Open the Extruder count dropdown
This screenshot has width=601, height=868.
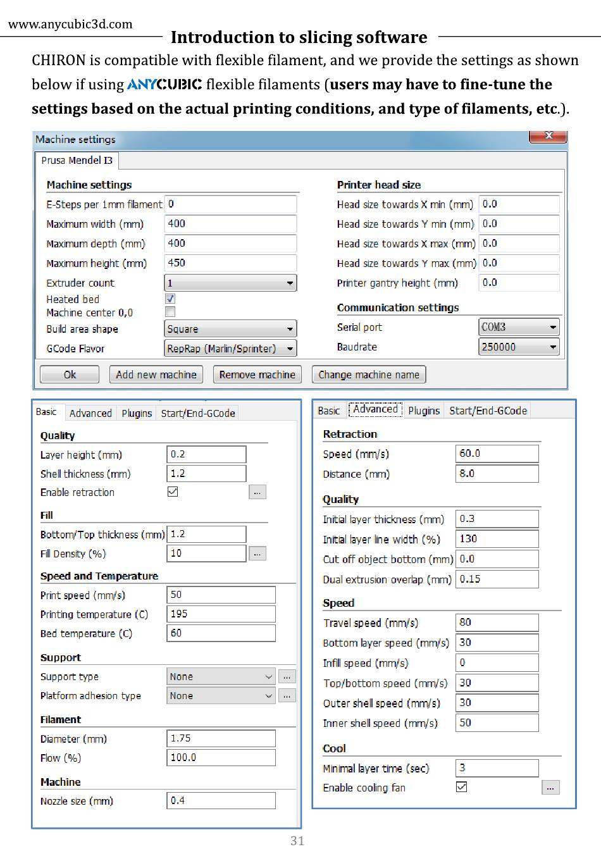tap(230, 283)
